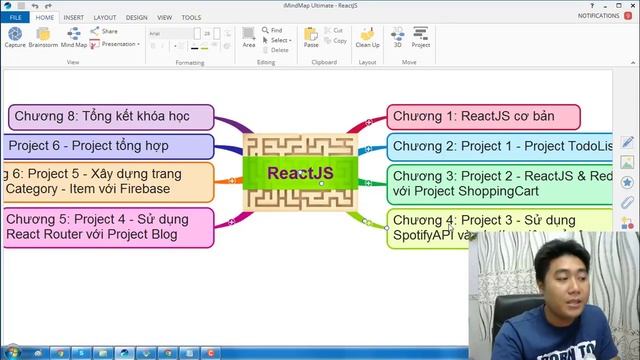The height and width of the screenshot is (360, 640).
Task: Select branch 'Chương 5: Project 4' React Router
Action: pos(109,227)
